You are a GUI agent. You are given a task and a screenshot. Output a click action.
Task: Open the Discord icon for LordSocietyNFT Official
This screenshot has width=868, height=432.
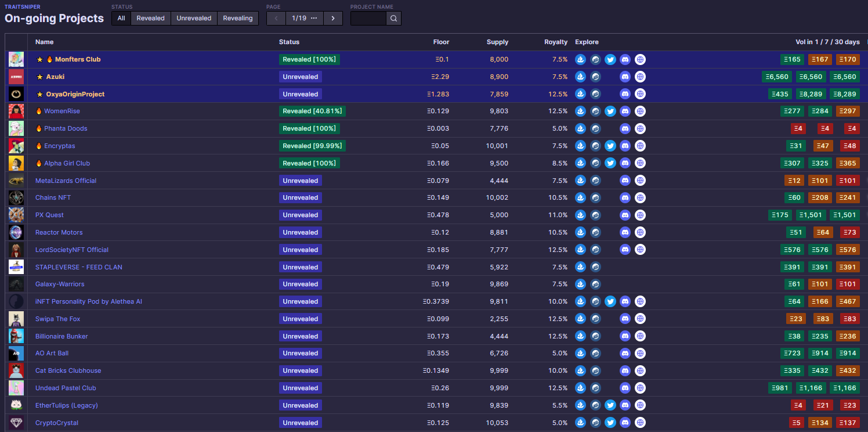click(625, 250)
